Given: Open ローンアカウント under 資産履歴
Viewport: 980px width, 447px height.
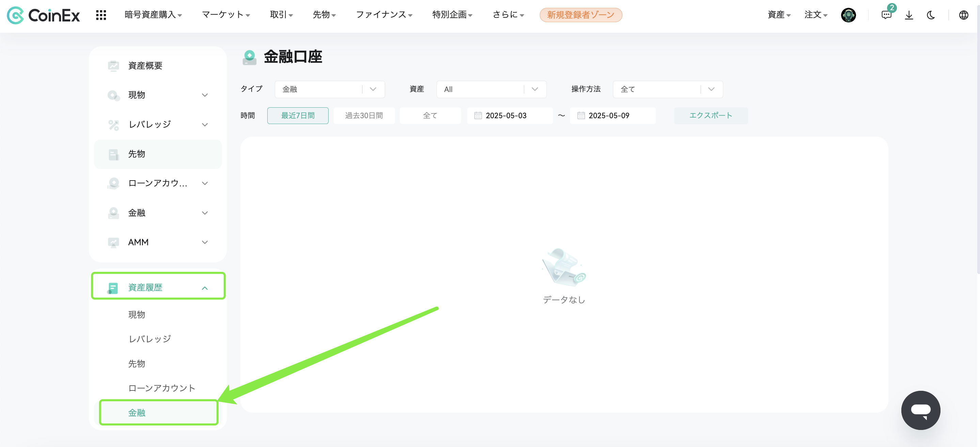Looking at the screenshot, I should 162,388.
